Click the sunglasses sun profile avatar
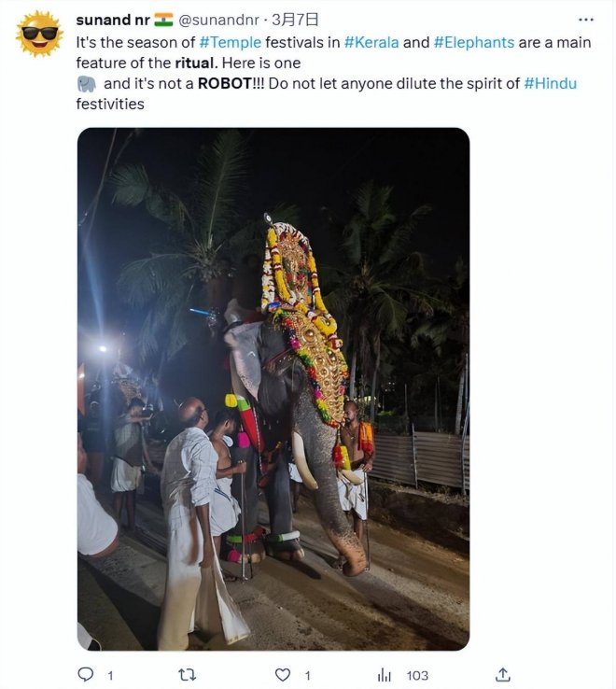The height and width of the screenshot is (689, 616). (37, 35)
